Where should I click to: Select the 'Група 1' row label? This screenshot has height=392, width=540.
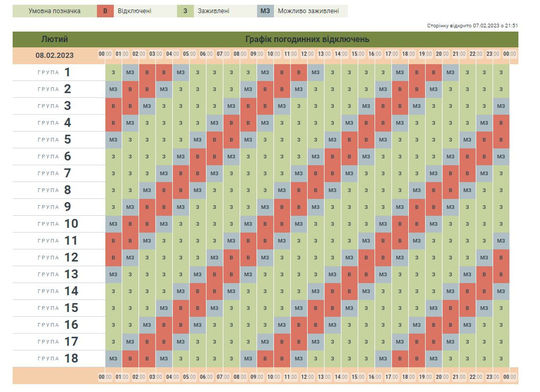[55, 73]
